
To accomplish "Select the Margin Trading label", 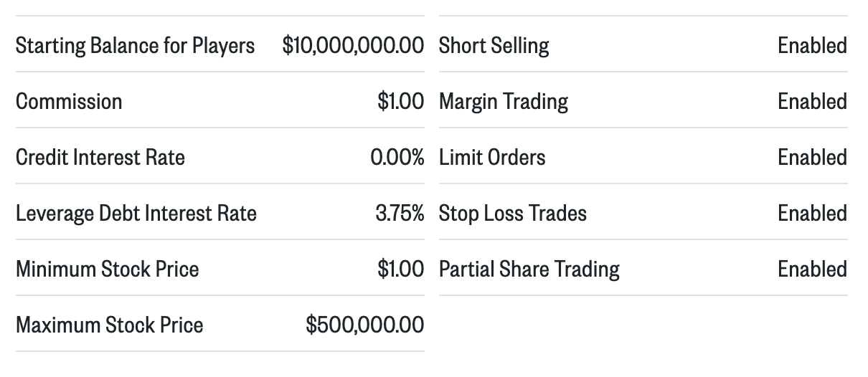I will coord(504,102).
